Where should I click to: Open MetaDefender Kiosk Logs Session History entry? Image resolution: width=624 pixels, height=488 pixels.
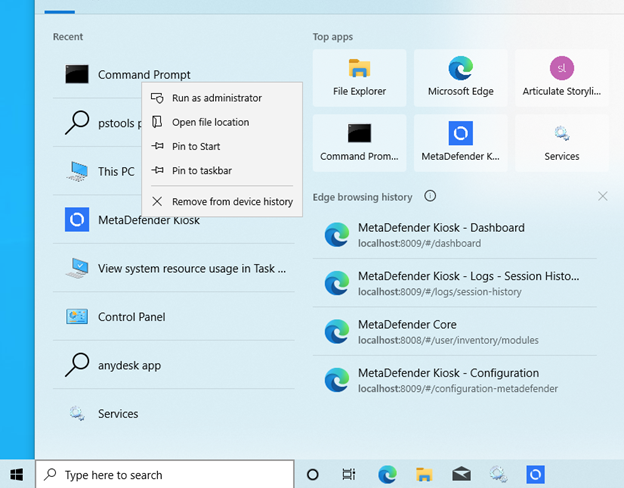(454, 283)
